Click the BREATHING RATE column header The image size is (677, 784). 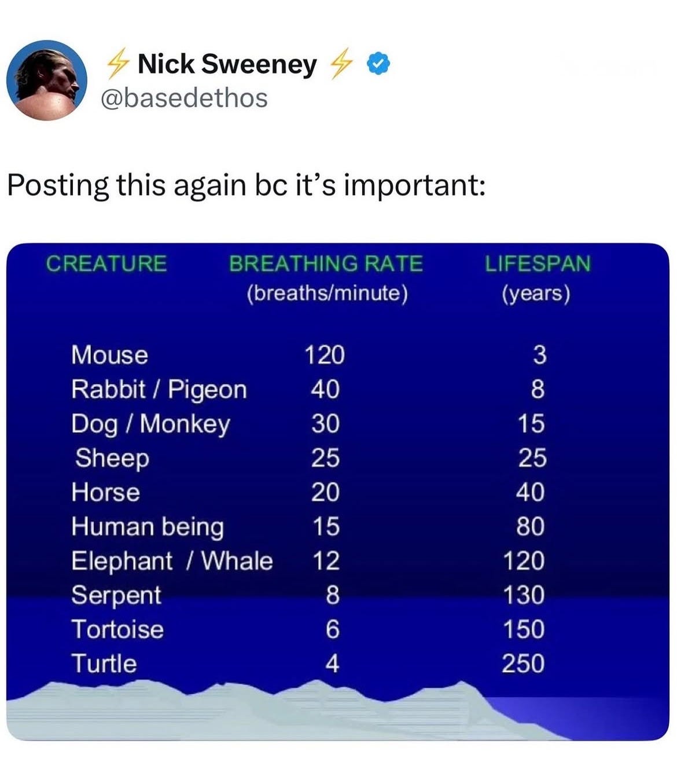[x=326, y=263]
